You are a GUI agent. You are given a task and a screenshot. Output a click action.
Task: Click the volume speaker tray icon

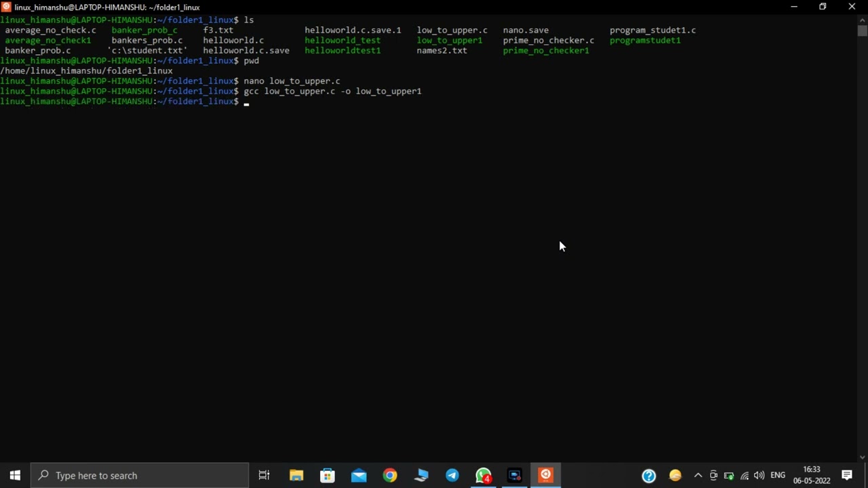[759, 476]
